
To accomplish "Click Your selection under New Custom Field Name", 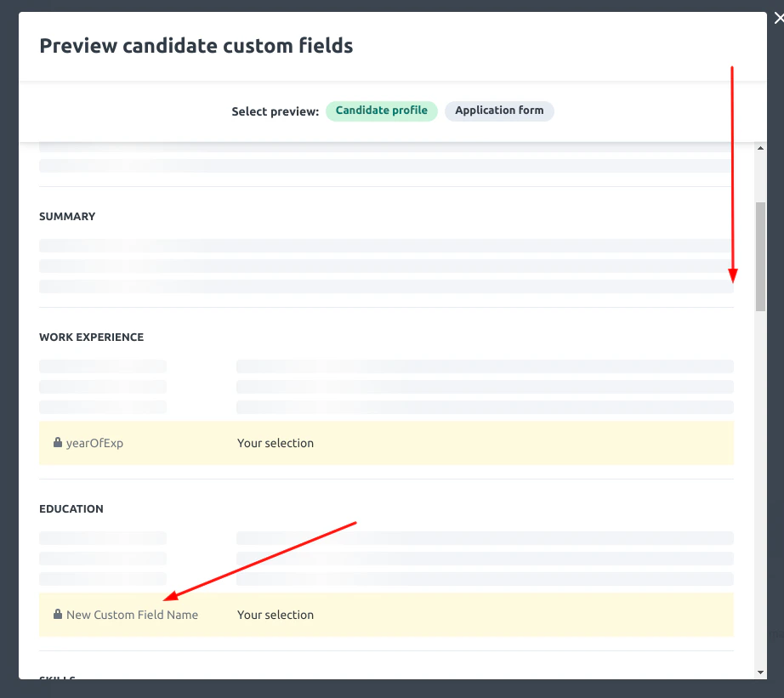I will point(276,614).
